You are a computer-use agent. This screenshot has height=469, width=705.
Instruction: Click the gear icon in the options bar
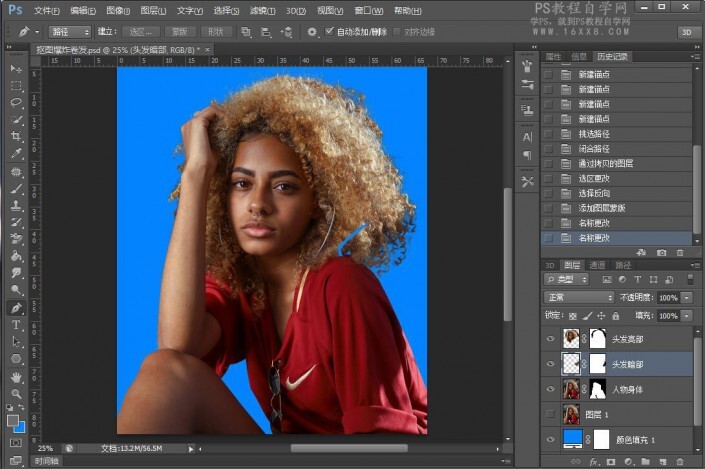tap(312, 32)
